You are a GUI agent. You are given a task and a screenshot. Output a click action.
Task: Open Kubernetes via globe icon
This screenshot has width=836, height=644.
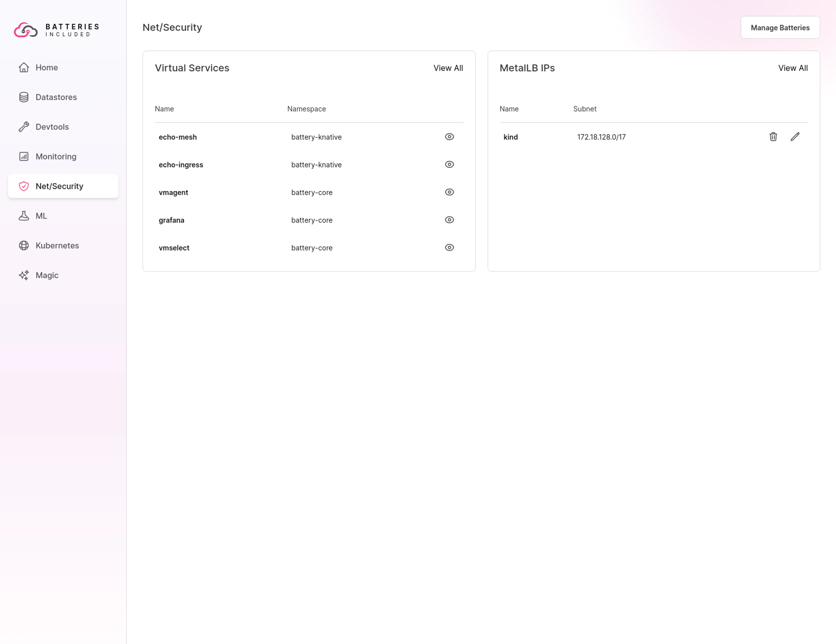(x=24, y=245)
